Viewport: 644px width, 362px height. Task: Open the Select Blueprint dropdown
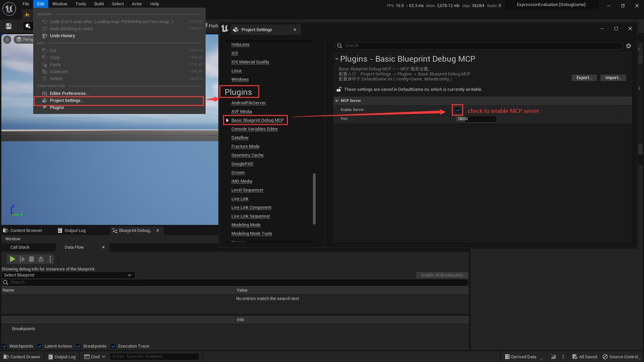[x=67, y=275]
